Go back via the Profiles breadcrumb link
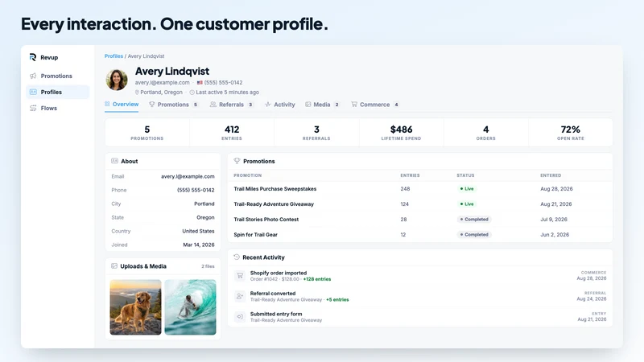 point(114,56)
